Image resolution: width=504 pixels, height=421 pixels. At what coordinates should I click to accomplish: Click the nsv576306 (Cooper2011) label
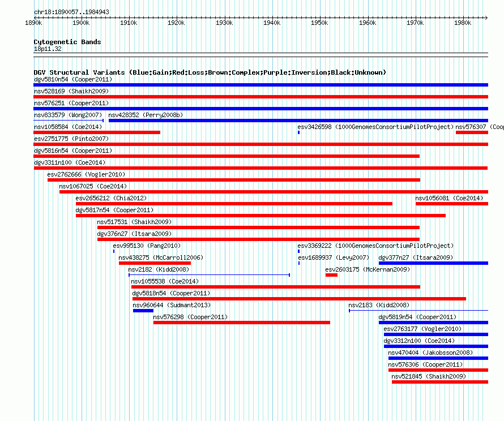[x=425, y=364]
